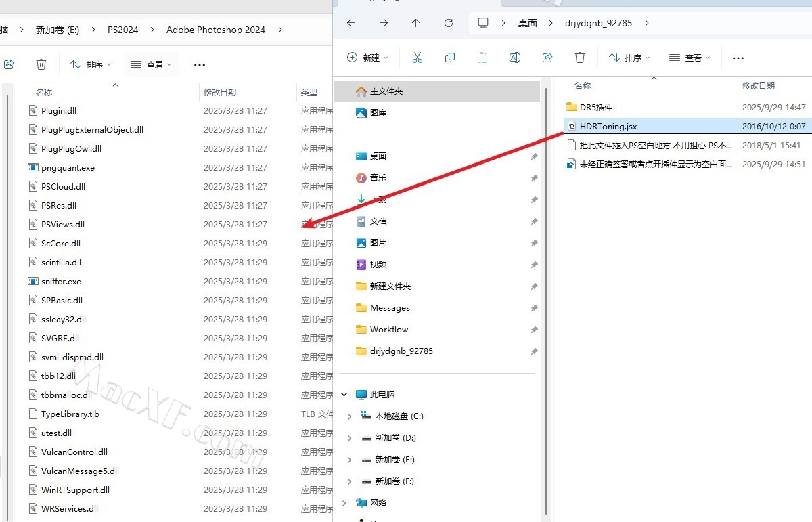Expand the 本地磁盘 (C:) tree node
This screenshot has height=522, width=812.
tap(350, 416)
